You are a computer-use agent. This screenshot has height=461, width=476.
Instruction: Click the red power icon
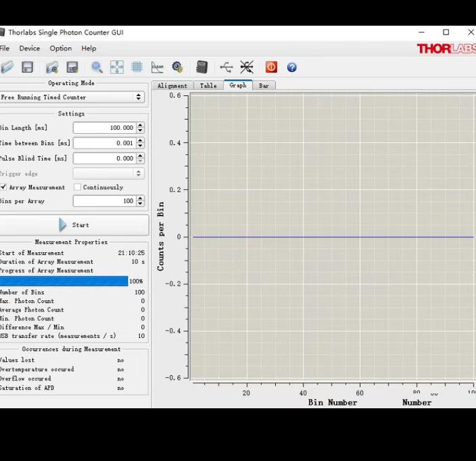click(271, 67)
